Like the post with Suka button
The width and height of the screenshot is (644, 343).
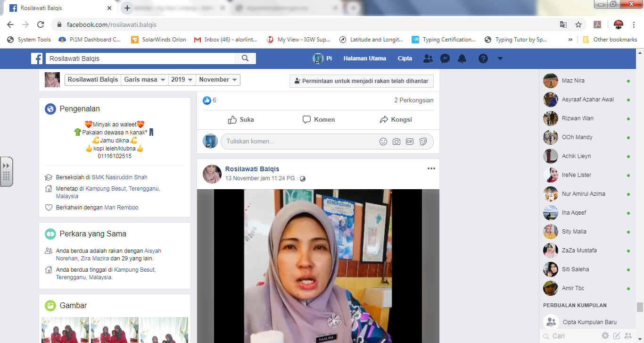click(241, 120)
